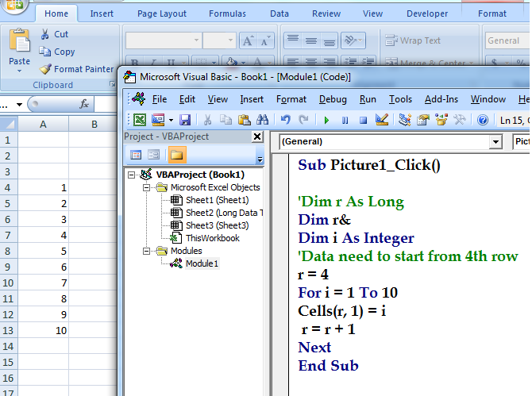Redo the action in VBA editor
Image resolution: width=532 pixels, height=396 pixels.
(x=303, y=120)
